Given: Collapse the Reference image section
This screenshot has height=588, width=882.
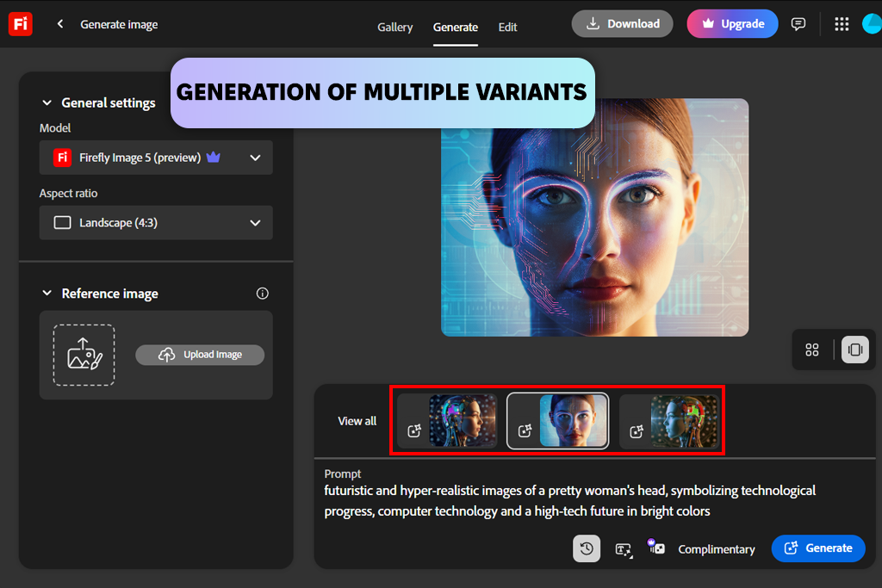Looking at the screenshot, I should (x=47, y=294).
